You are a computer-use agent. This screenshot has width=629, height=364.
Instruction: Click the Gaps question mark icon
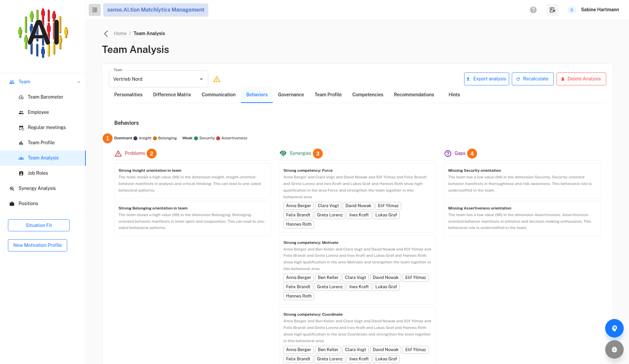click(x=448, y=154)
